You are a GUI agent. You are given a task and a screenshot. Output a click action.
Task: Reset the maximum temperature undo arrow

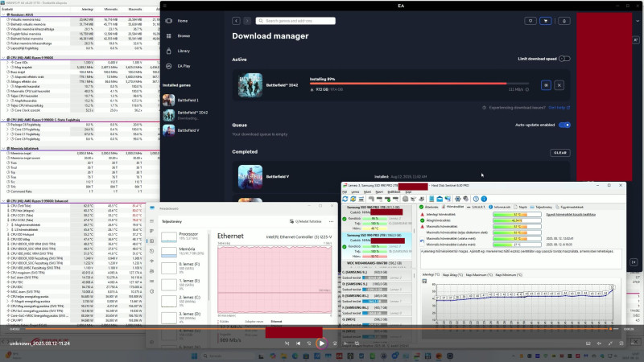coord(422,241)
